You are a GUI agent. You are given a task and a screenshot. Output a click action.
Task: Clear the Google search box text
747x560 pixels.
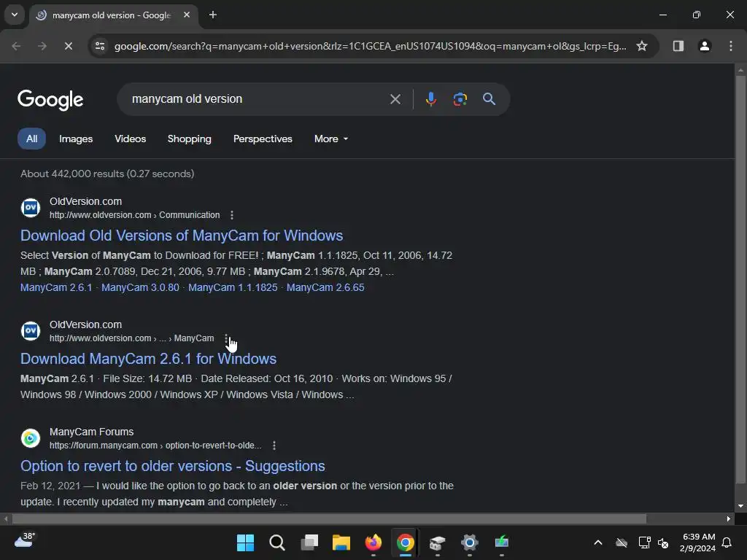(395, 99)
